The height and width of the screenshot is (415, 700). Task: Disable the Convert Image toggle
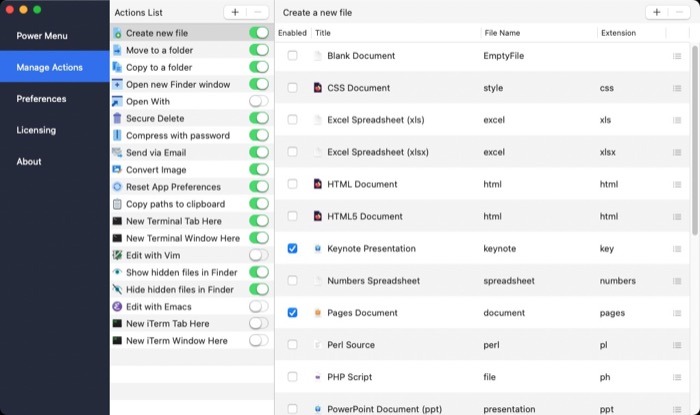[259, 169]
